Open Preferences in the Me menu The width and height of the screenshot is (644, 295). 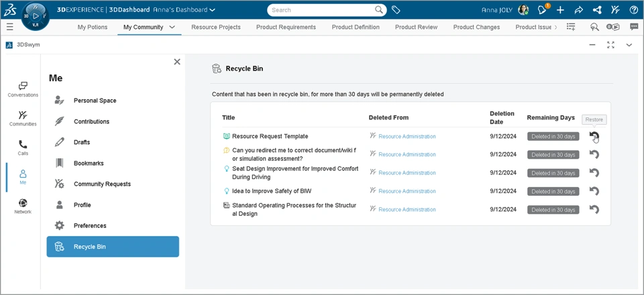(x=90, y=226)
